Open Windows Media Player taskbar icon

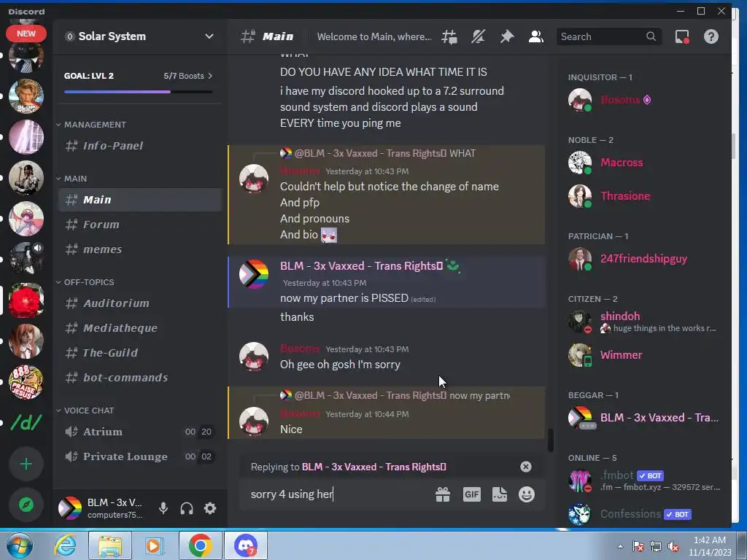[154, 545]
